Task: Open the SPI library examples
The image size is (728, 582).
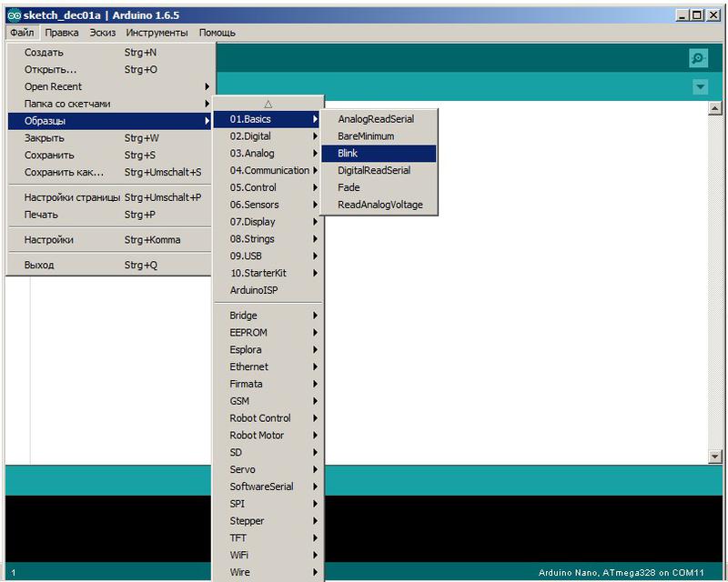Action: tap(268, 504)
